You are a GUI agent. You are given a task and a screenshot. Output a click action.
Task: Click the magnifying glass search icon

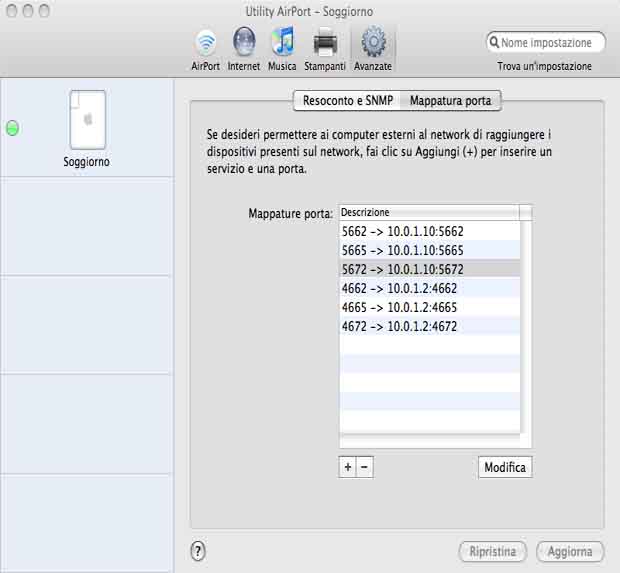click(x=494, y=42)
